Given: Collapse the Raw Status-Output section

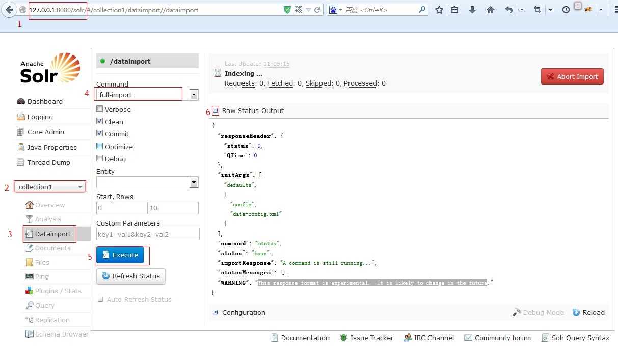Looking at the screenshot, I should click(x=216, y=110).
